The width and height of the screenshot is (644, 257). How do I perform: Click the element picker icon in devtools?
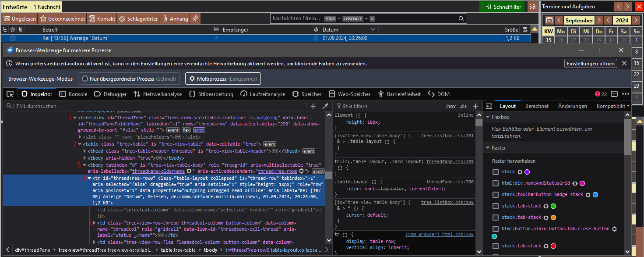[x=10, y=94]
